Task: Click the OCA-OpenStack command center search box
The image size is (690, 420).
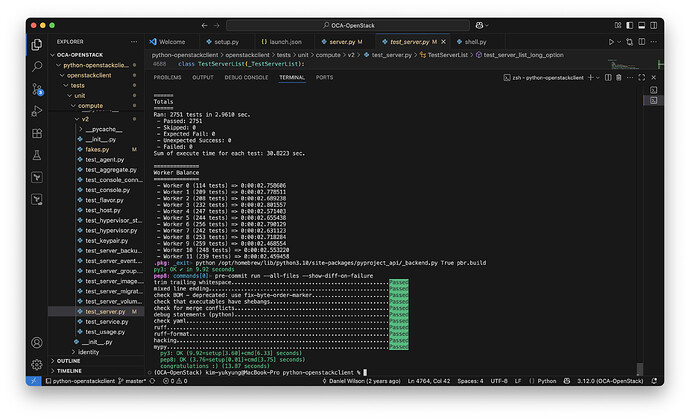Action: pyautogui.click(x=348, y=26)
